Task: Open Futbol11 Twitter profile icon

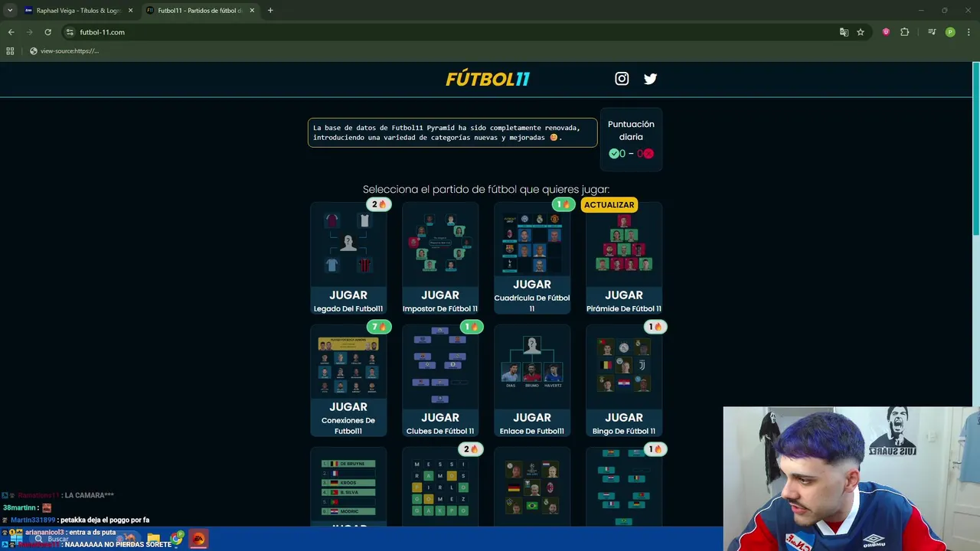Action: coord(650,78)
